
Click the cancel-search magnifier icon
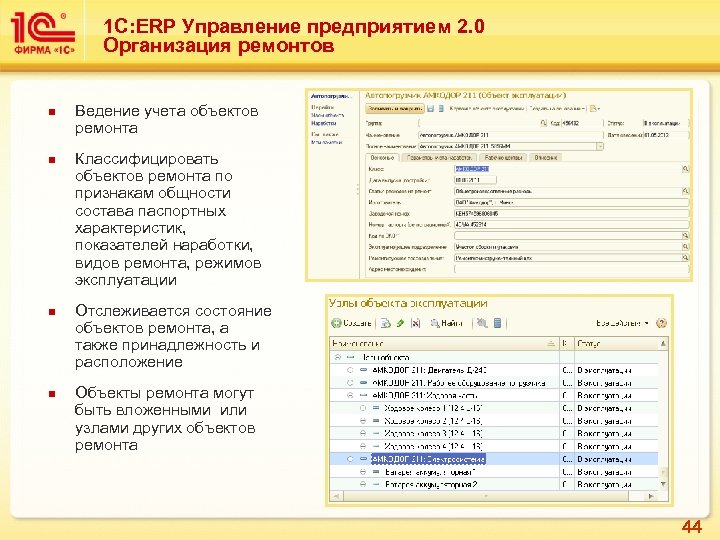coord(482,323)
